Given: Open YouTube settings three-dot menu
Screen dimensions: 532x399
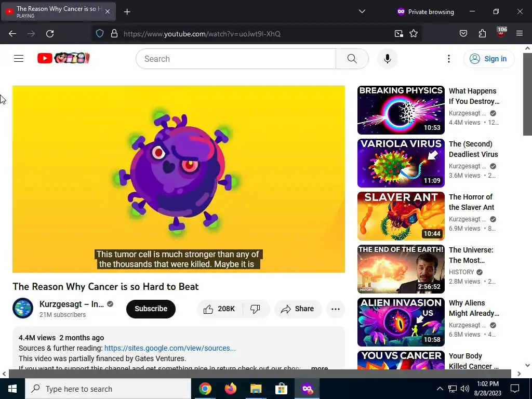Looking at the screenshot, I should click(448, 59).
